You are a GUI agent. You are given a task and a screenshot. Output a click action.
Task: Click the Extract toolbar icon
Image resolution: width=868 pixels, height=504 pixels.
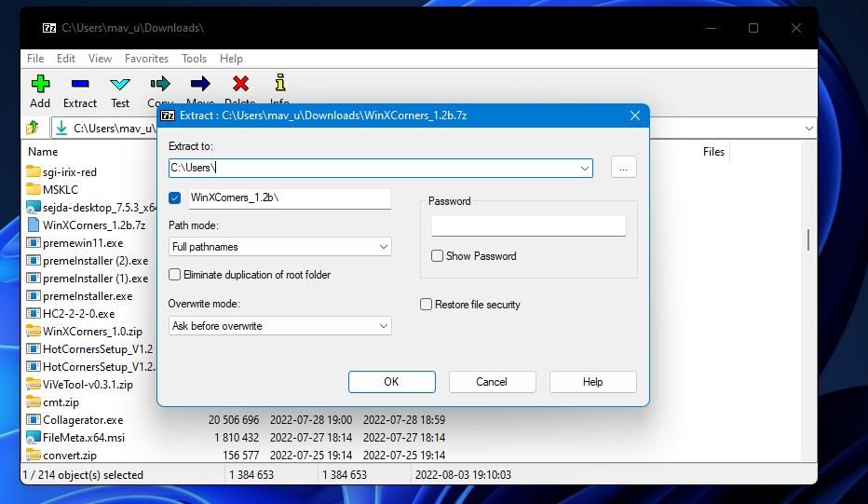coord(80,84)
